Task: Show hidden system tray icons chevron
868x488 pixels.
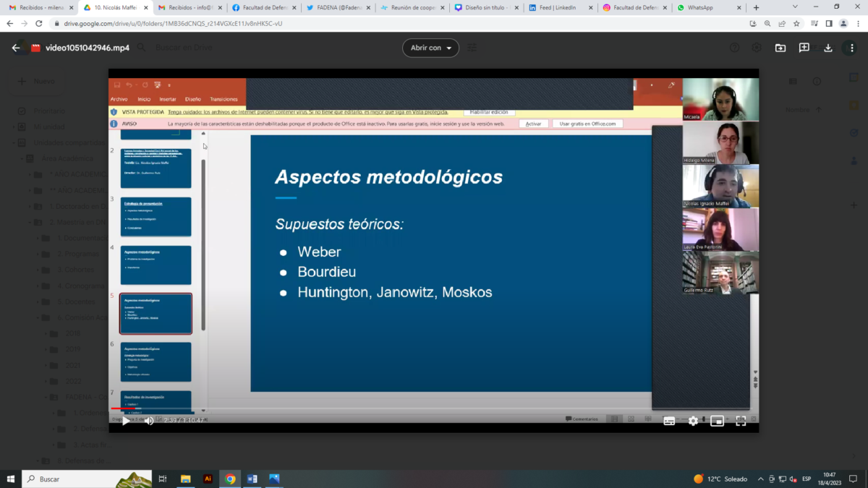Action: point(760,479)
